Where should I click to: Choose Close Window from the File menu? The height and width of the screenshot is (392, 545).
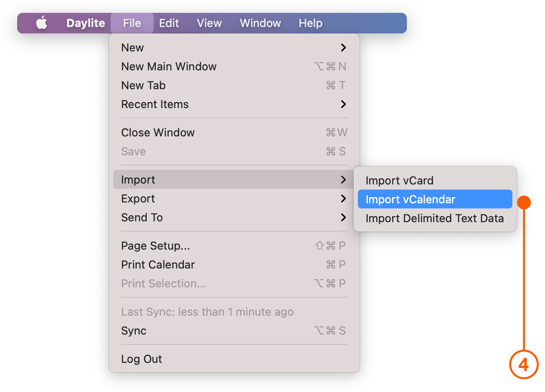pos(158,133)
